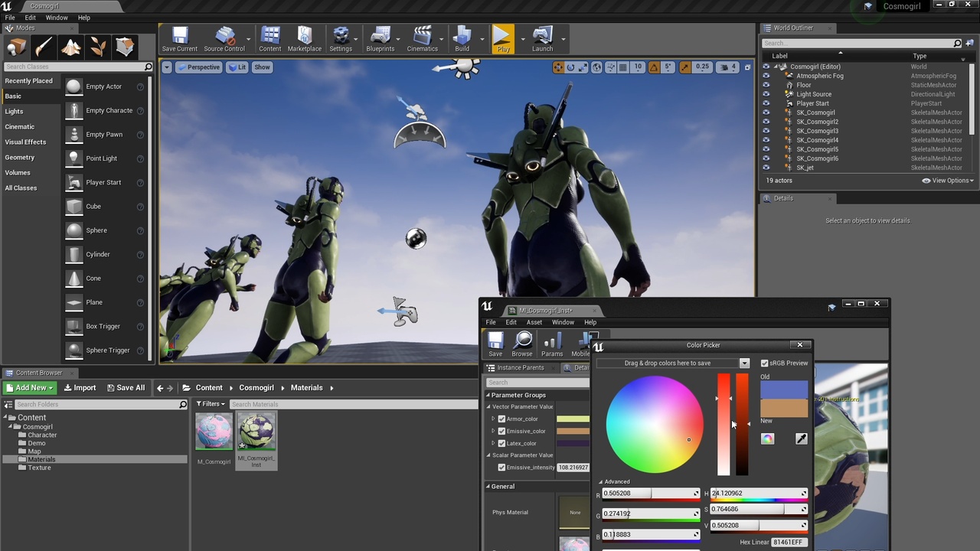Open the Settings gear in toolbar

tap(341, 39)
